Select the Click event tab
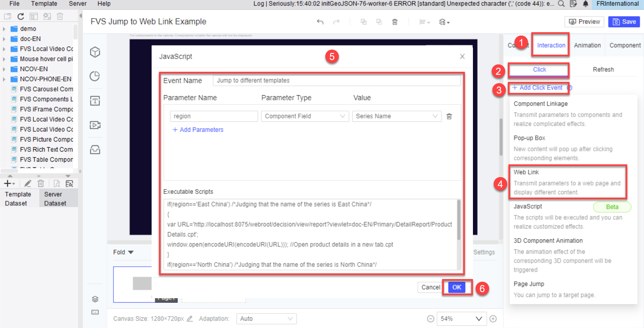 539,69
